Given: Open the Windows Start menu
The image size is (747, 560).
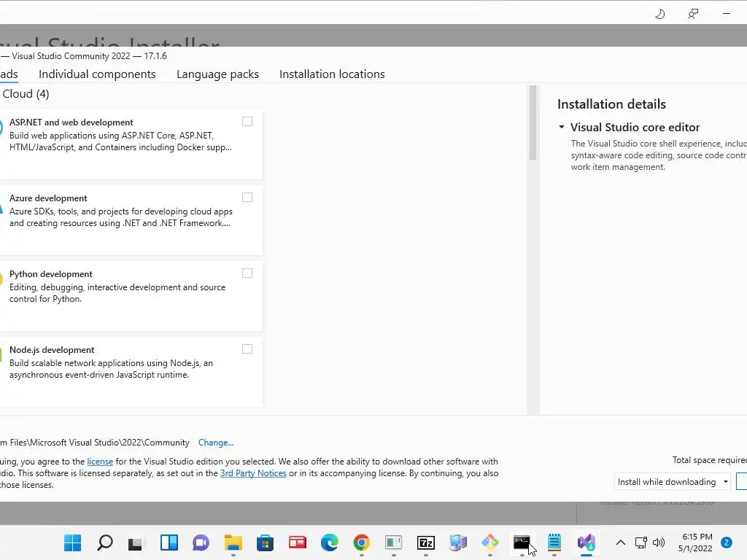Looking at the screenshot, I should [73, 542].
